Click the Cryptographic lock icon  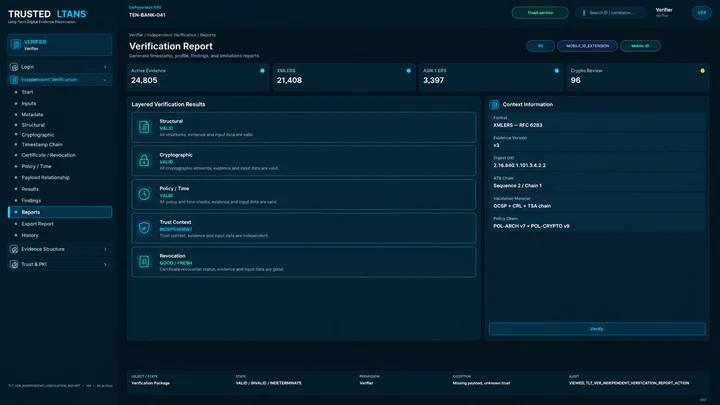144,161
